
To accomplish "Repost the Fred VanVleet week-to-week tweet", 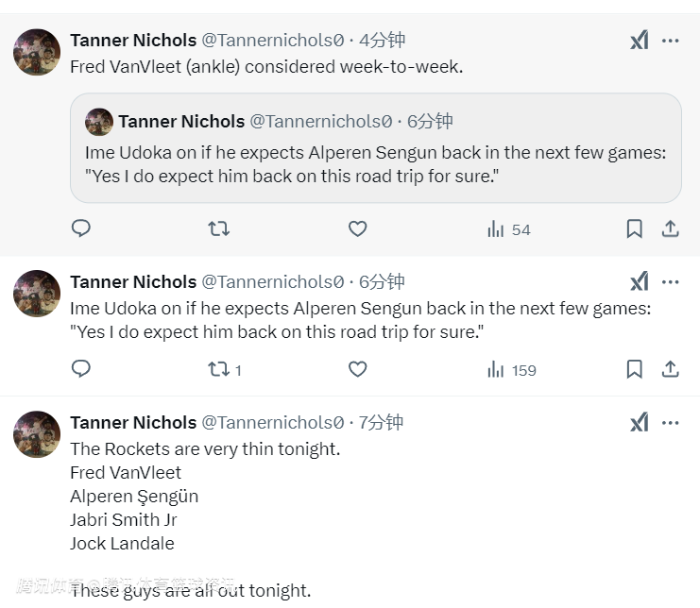I will click(218, 228).
